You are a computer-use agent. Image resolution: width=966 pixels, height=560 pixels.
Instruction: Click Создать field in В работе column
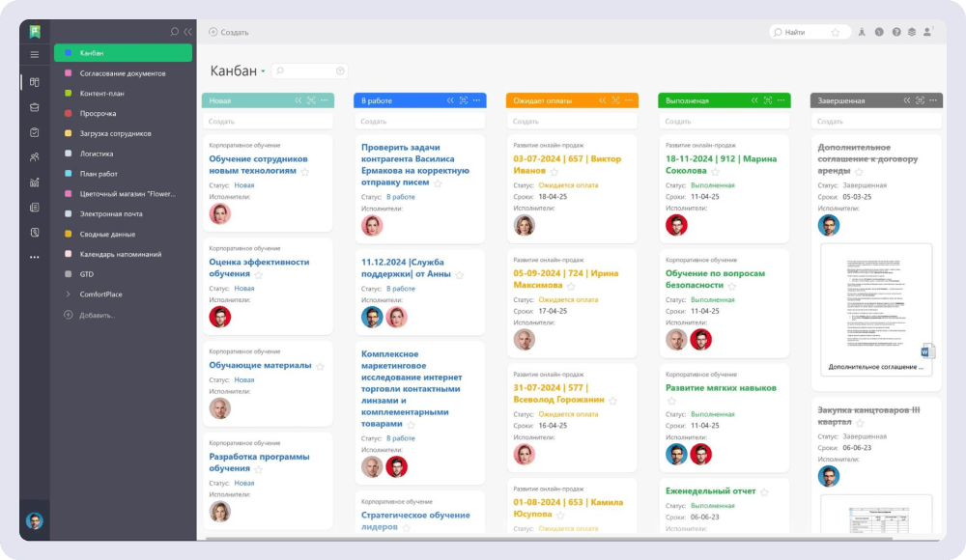(x=420, y=122)
